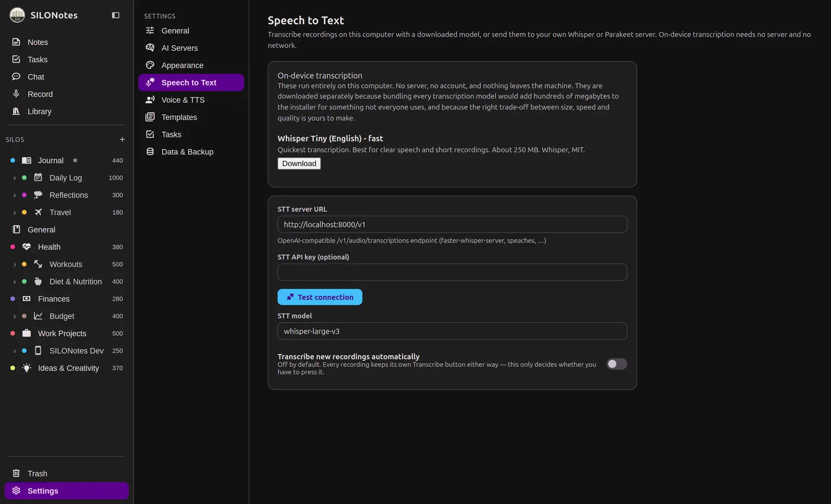The width and height of the screenshot is (831, 504).
Task: Click the Templates icon in settings
Action: [150, 117]
